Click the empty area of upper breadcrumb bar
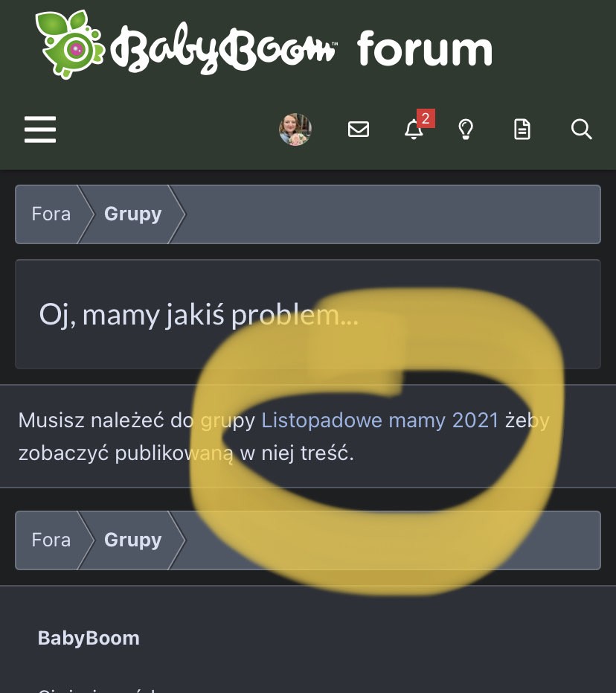The width and height of the screenshot is (616, 693). coord(393,214)
